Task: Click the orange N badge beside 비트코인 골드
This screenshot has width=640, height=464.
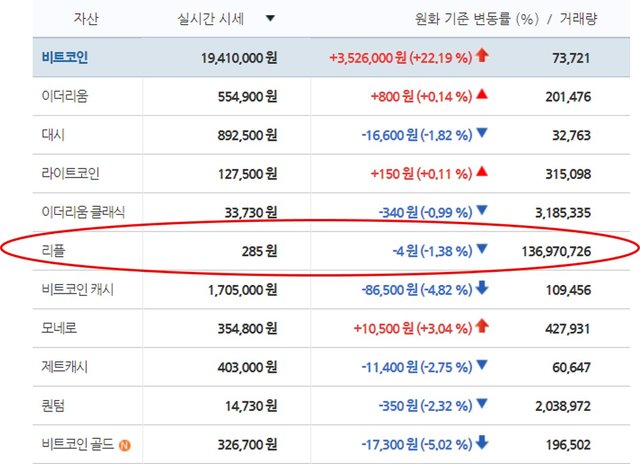Action: coord(125,445)
